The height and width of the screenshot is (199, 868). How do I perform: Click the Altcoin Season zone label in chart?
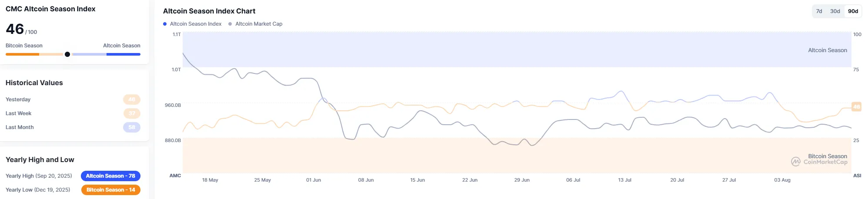(x=828, y=50)
